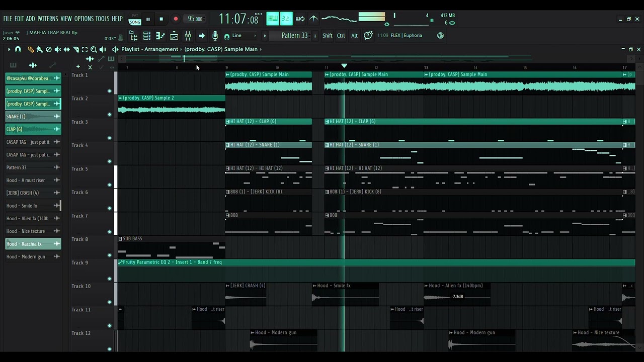Screen dimensions: 644x362
Task: Select the slice tool
Action: 75,49
